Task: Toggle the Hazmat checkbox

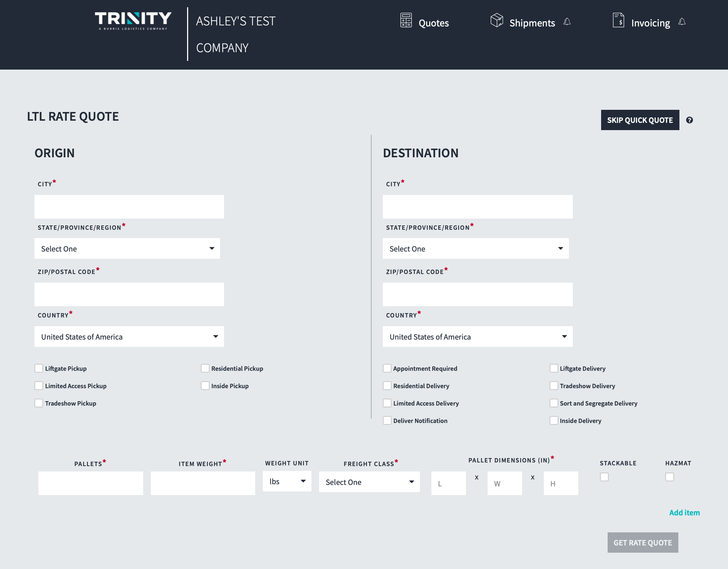Action: point(670,477)
